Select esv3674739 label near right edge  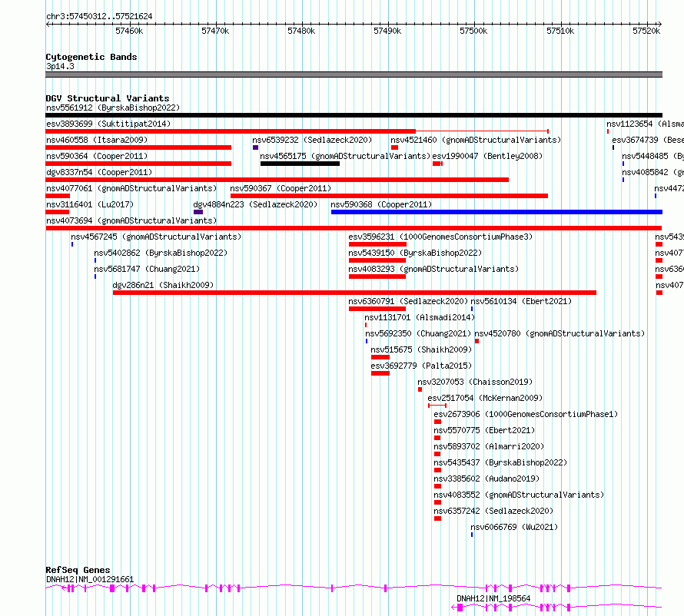pos(648,140)
